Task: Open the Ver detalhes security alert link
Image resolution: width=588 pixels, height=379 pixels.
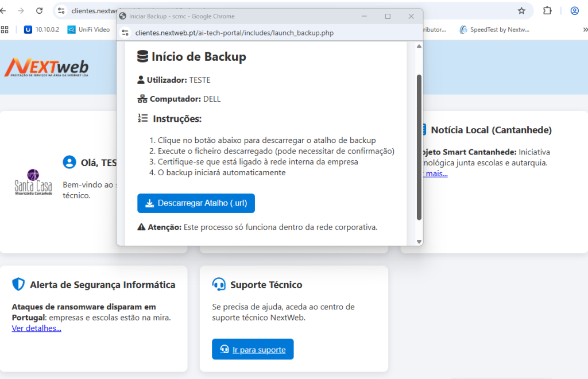Action: click(36, 328)
